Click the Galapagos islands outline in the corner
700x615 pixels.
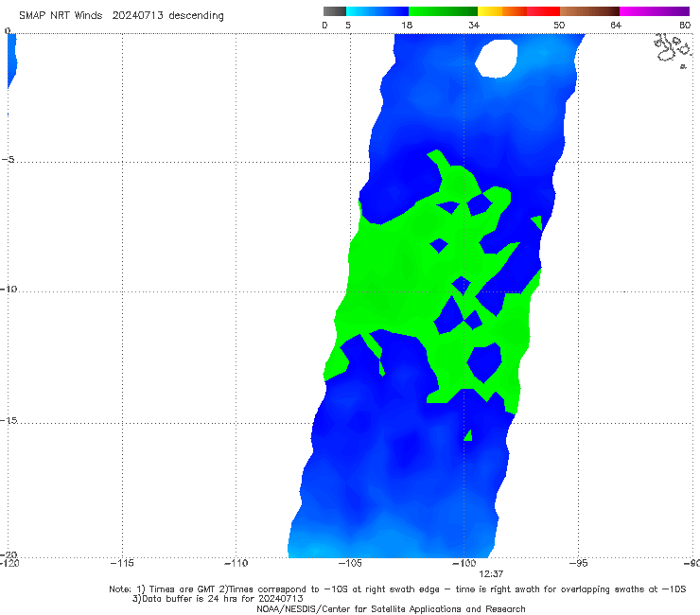point(674,50)
